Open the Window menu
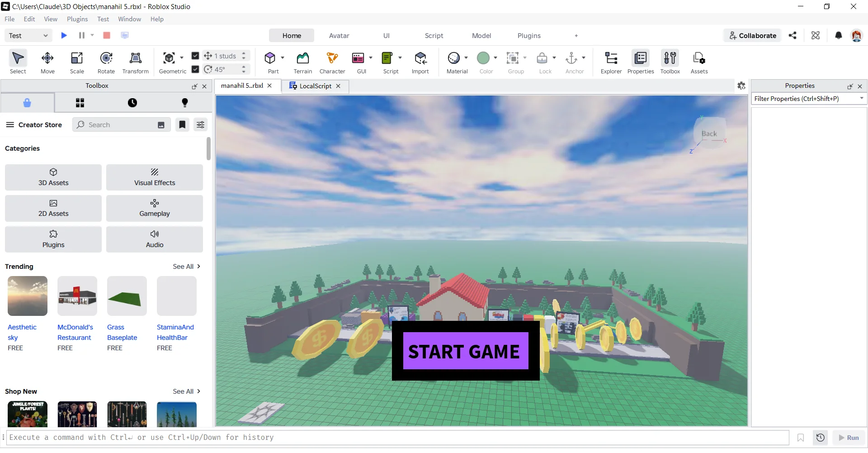The image size is (868, 453). click(129, 19)
